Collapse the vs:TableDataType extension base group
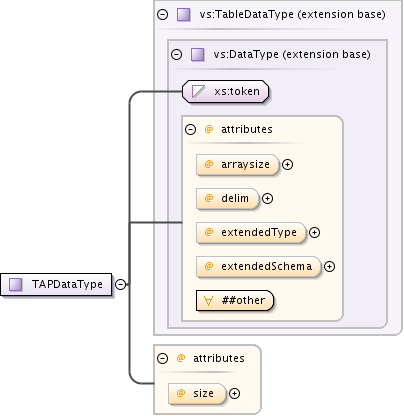The height and width of the screenshot is (416, 404). point(162,14)
